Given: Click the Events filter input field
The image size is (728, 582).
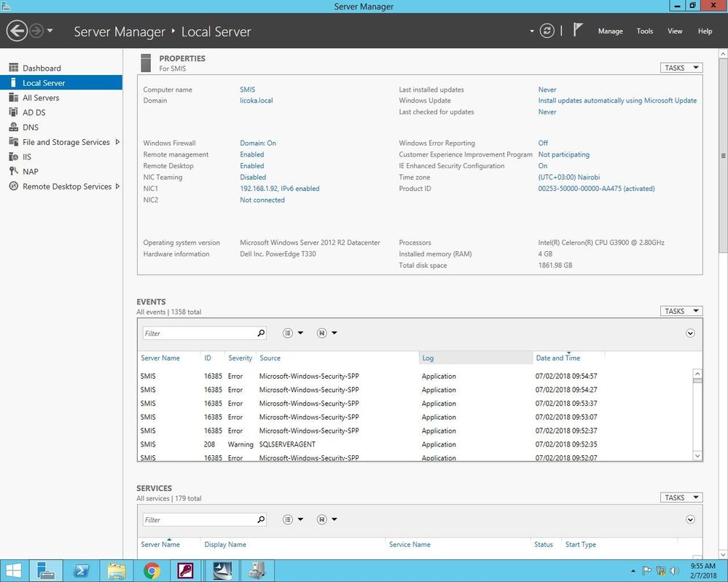Looking at the screenshot, I should click(199, 333).
